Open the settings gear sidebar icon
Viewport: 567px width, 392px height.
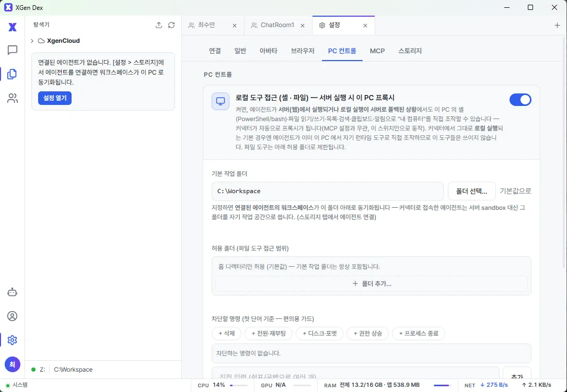(13, 340)
